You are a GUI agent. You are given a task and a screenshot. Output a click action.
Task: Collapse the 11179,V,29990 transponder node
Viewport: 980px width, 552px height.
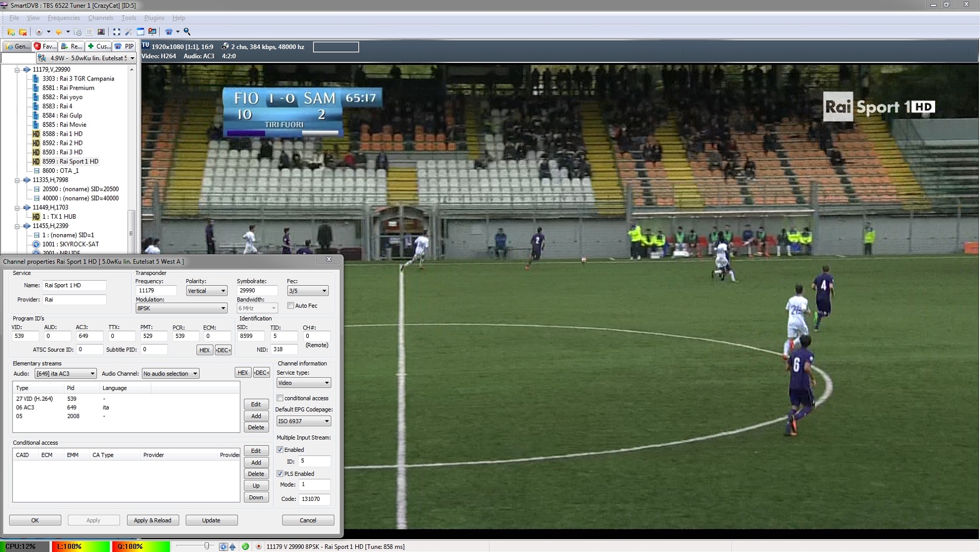click(x=17, y=70)
